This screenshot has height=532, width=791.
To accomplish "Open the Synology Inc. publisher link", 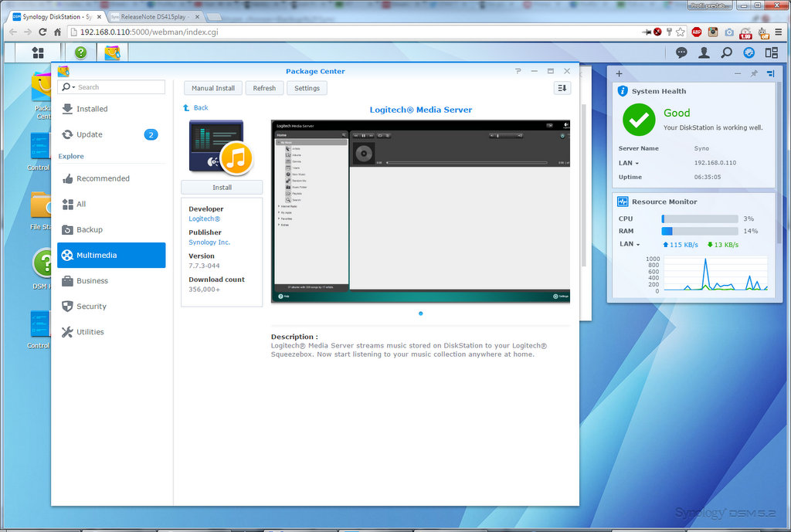I will point(209,242).
